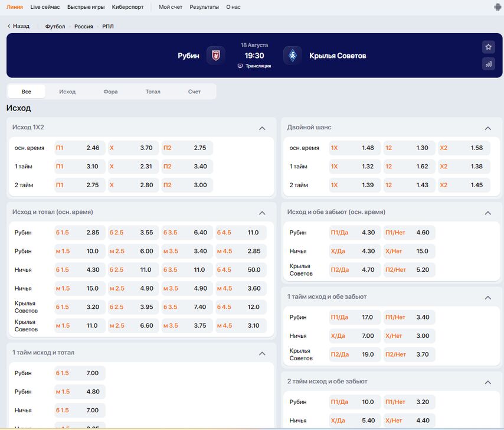Bet П1 2.46 in осн. время
504x430 pixels.
tap(80, 148)
